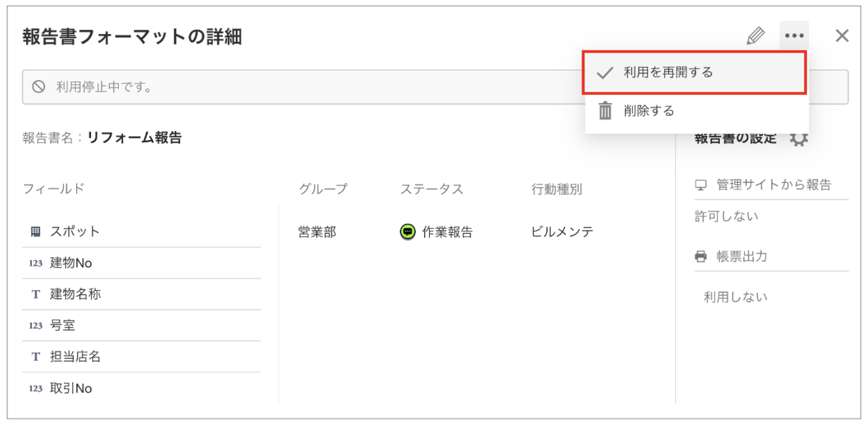
Task: Click the T icon beside 建物名称
Action: tap(36, 294)
